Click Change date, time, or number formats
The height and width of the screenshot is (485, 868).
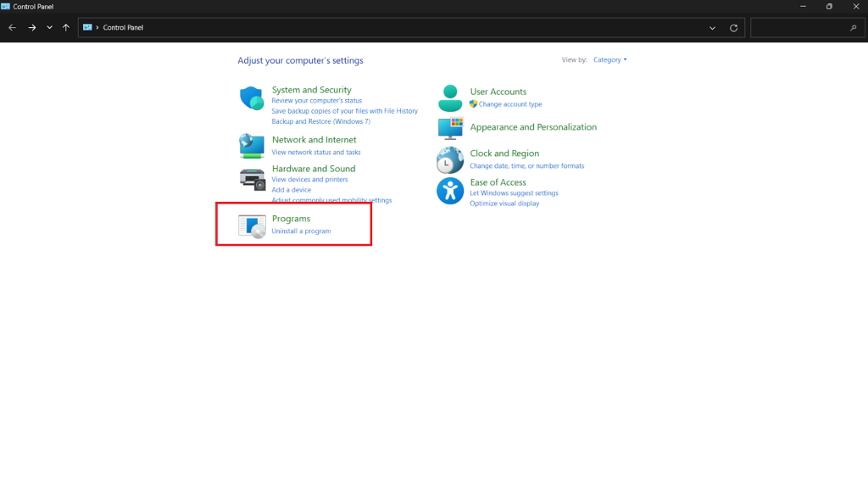tap(527, 166)
